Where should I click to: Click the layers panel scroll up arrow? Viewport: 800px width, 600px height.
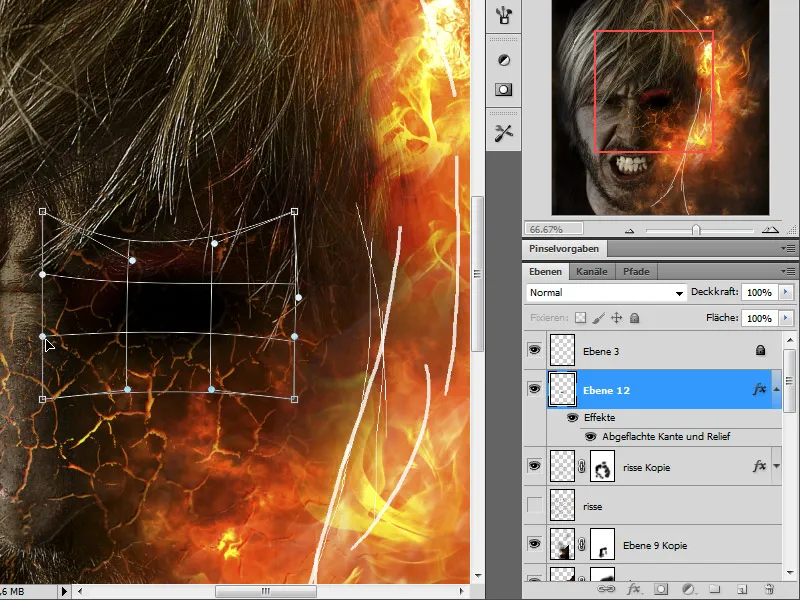pyautogui.click(x=790, y=340)
